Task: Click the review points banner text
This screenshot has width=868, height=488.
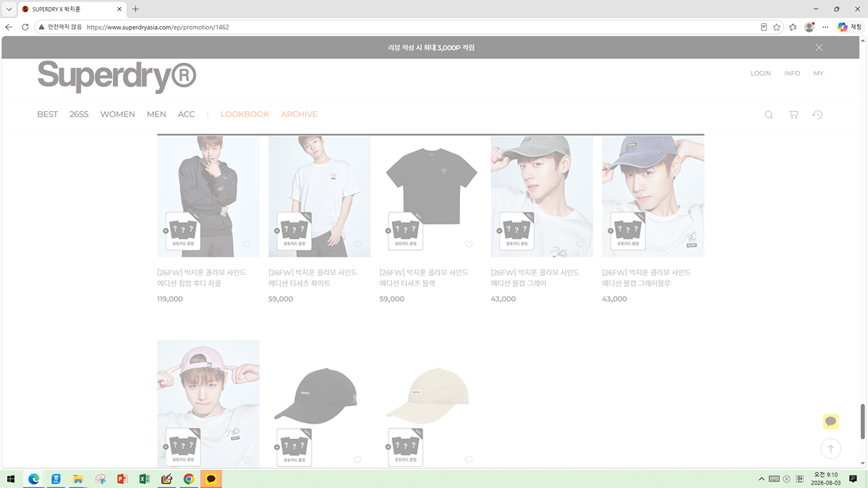Action: [x=431, y=48]
